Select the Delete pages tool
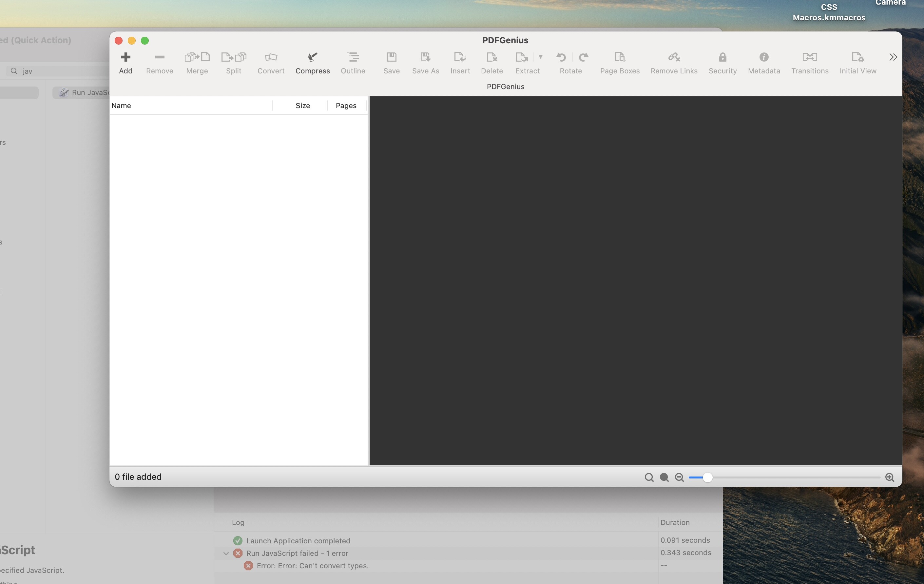Viewport: 924px width, 584px height. (491, 58)
